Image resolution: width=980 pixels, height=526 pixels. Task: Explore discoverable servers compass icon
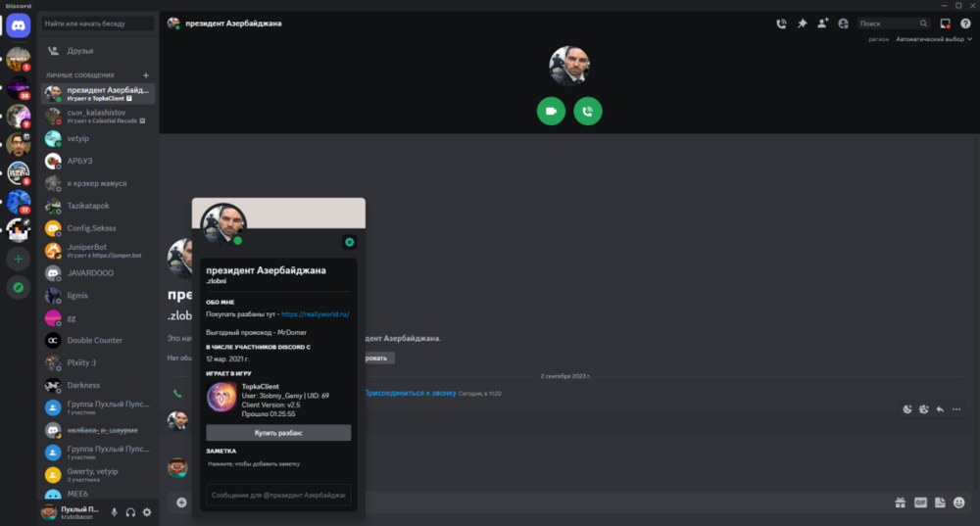pyautogui.click(x=18, y=287)
